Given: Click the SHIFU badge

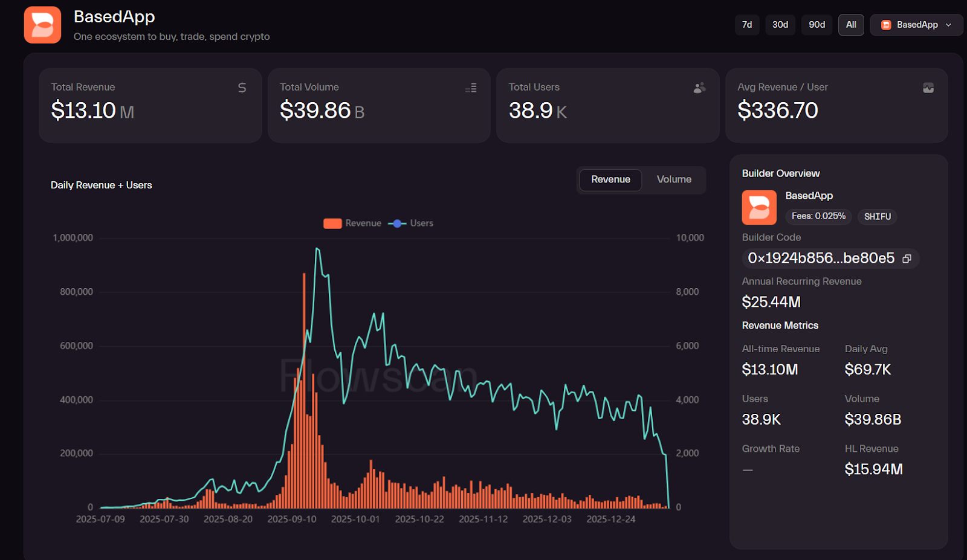Looking at the screenshot, I should (x=877, y=216).
